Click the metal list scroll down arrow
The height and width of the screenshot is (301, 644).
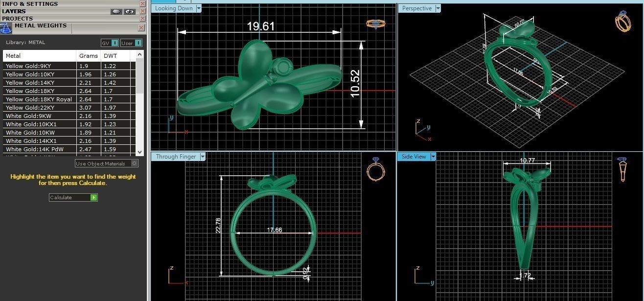point(139,152)
